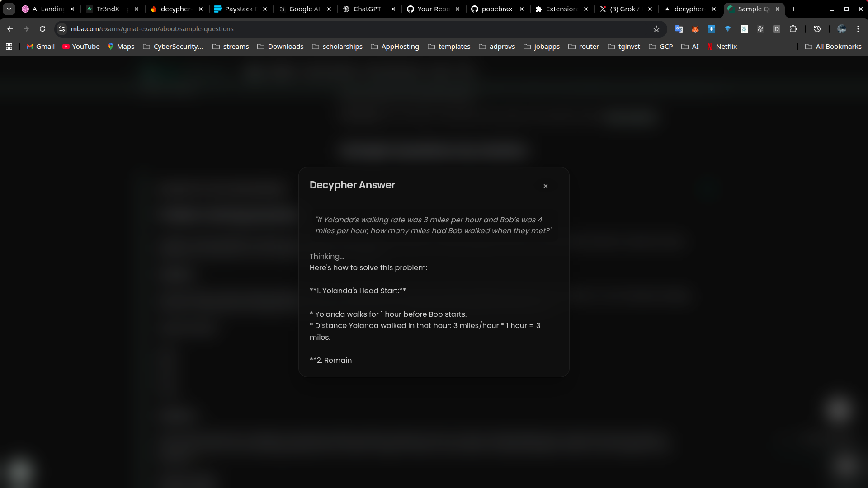Open the site permissions icon in address bar

tap(61, 28)
